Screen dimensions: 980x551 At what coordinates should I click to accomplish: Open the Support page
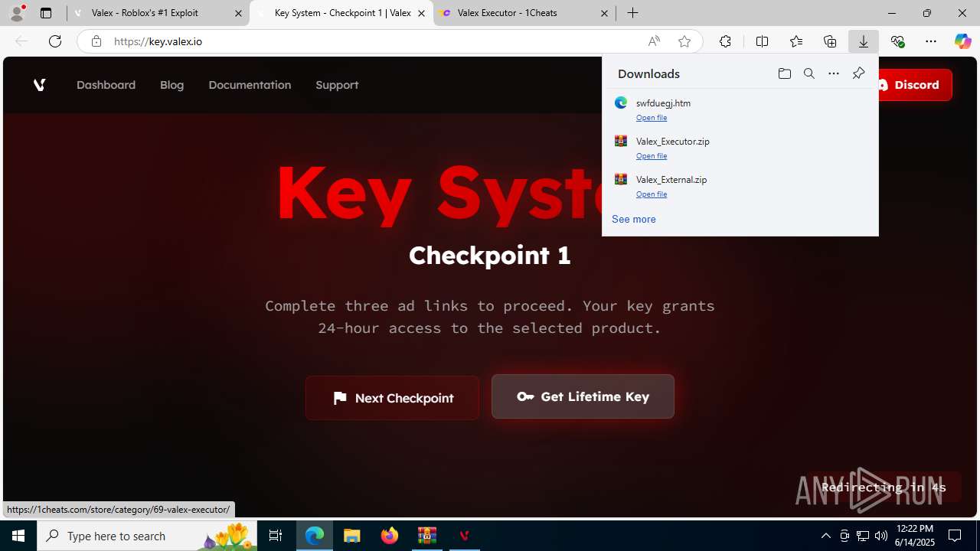tap(337, 85)
